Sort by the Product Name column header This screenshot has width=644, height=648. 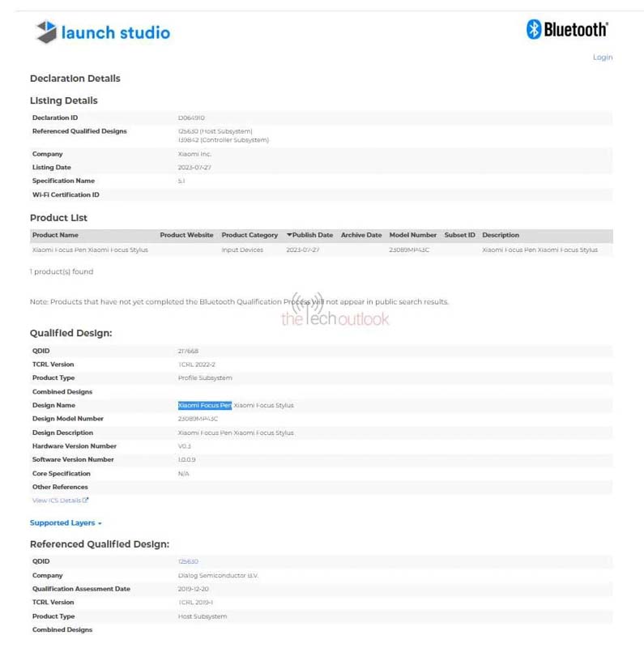(x=55, y=235)
